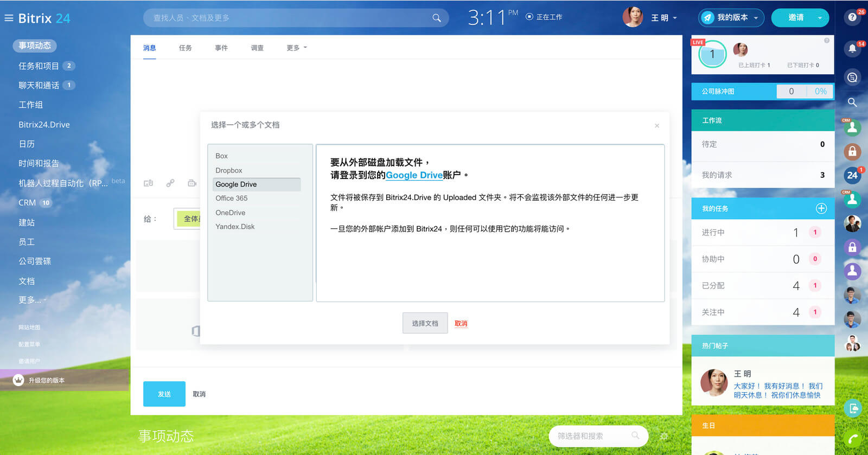The height and width of the screenshot is (455, 868).
Task: Close the document selection dialog
Action: (657, 125)
